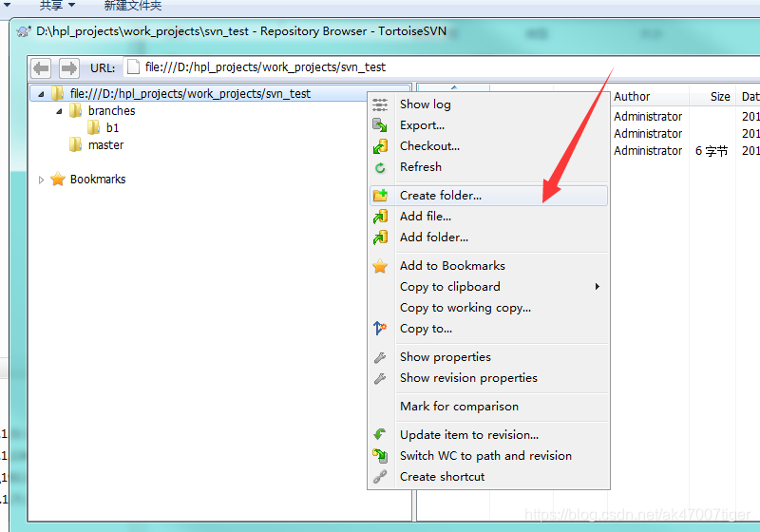Click the star icon beside Add to Bookmarks
The height and width of the screenshot is (532, 760).
tap(380, 266)
